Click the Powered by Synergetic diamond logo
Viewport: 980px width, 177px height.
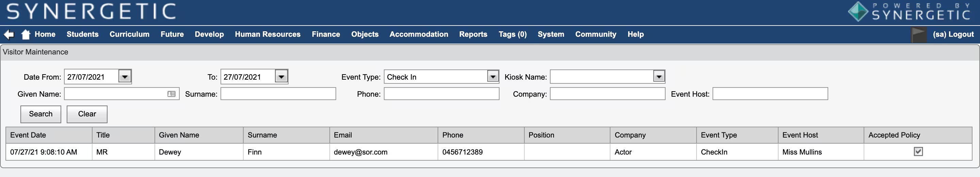[x=857, y=12]
